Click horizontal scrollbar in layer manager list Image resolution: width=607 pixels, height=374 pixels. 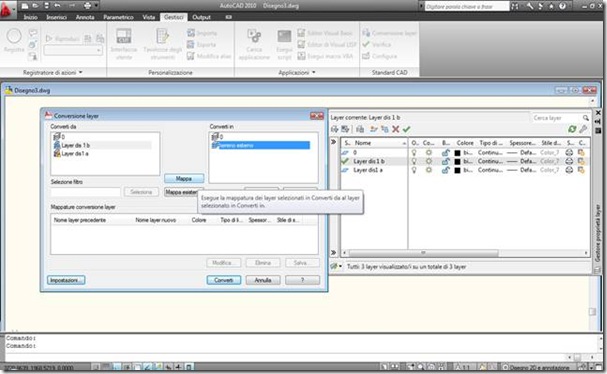tap(424, 253)
